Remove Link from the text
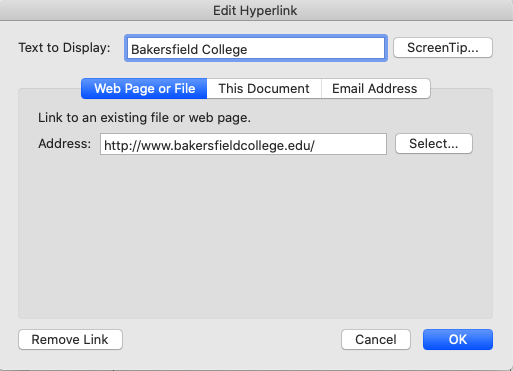The height and width of the screenshot is (371, 513). tap(70, 340)
